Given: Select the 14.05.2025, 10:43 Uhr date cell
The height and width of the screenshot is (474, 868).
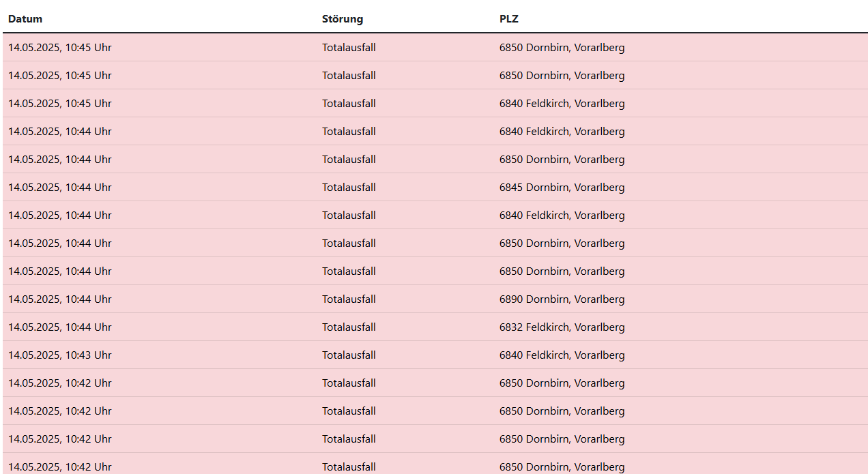Looking at the screenshot, I should tap(60, 355).
